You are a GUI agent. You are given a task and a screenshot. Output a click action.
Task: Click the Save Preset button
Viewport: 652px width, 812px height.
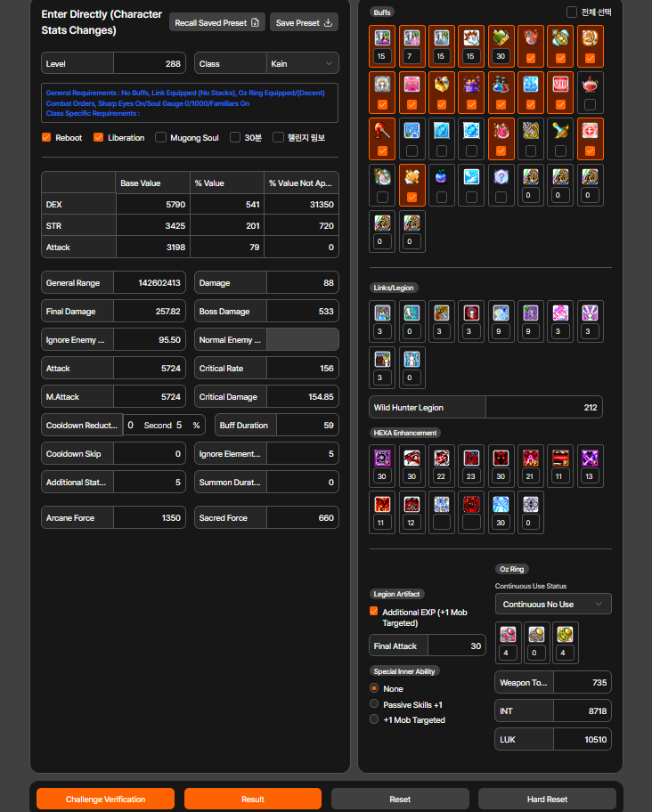[x=304, y=22]
